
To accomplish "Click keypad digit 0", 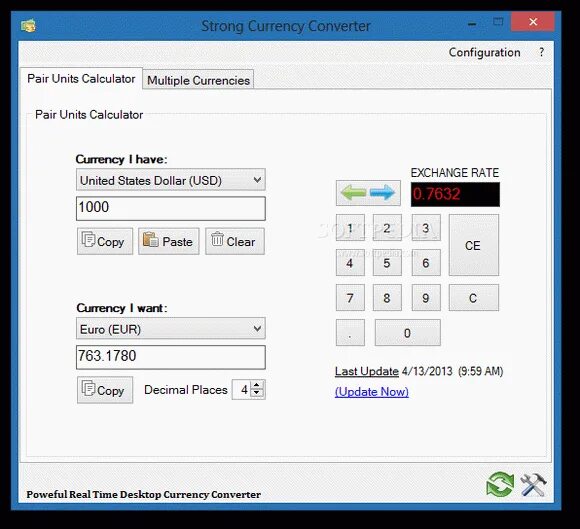I will [x=408, y=333].
